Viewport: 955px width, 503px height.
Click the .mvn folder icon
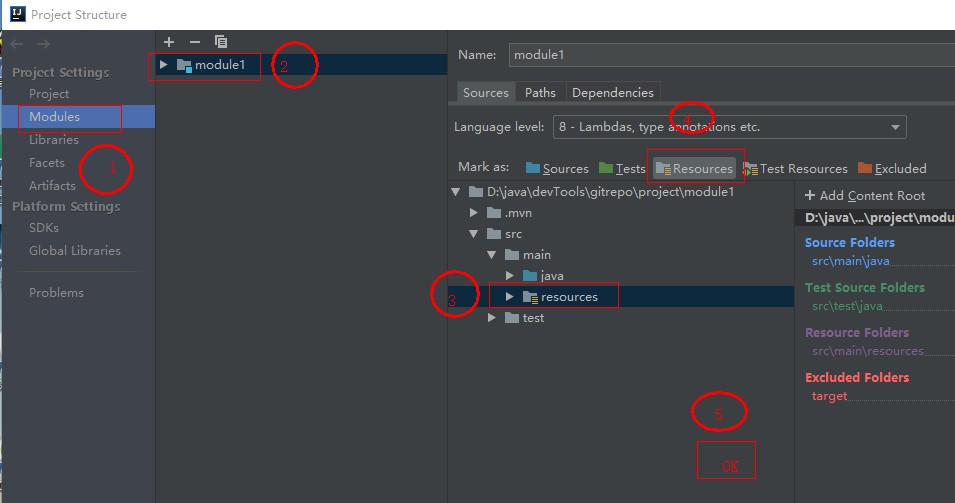(x=494, y=213)
